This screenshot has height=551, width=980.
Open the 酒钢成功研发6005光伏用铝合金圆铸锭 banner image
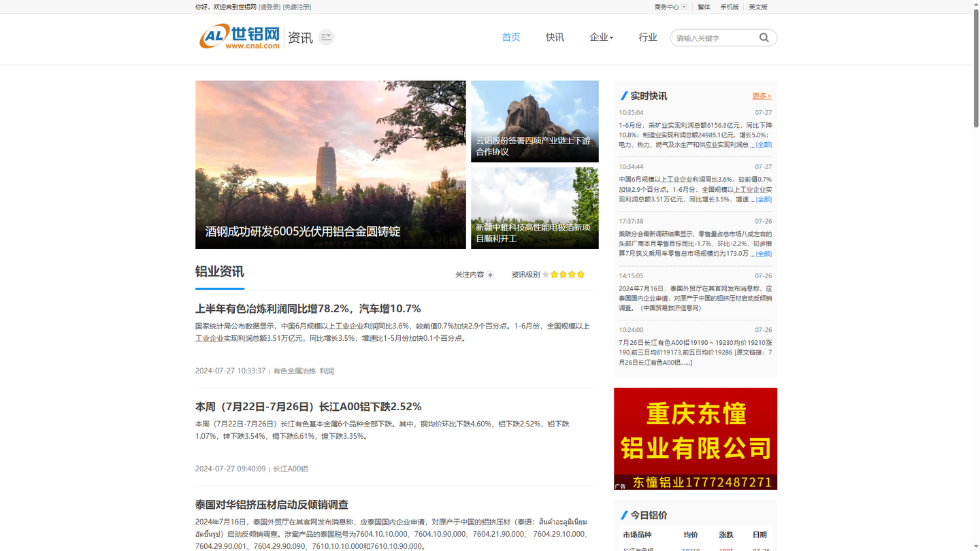[331, 165]
